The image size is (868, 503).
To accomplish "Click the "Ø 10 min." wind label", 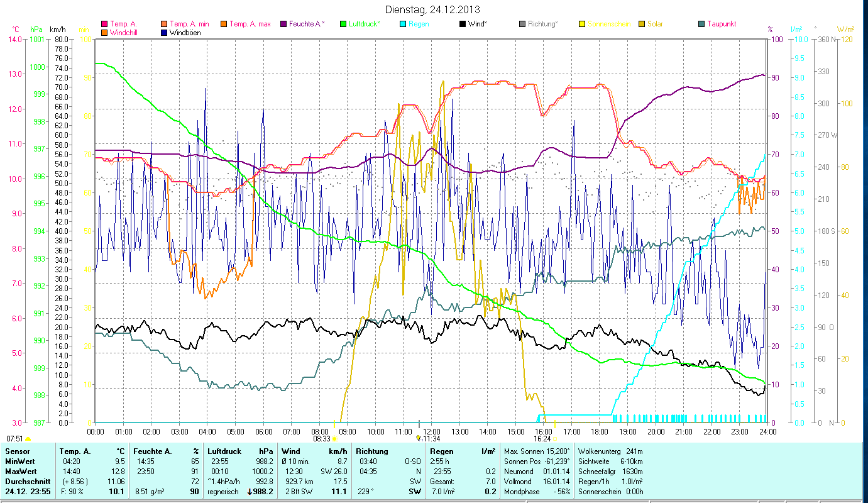I will coord(296,462).
